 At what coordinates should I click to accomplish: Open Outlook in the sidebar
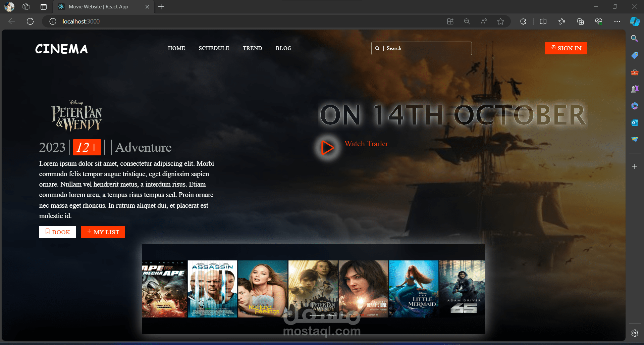pos(635,122)
